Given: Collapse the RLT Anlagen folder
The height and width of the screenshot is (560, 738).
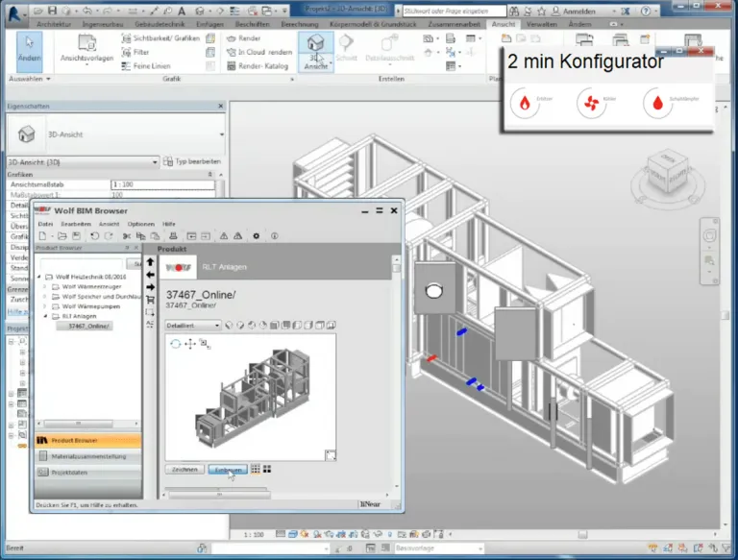Looking at the screenshot, I should click(x=45, y=316).
